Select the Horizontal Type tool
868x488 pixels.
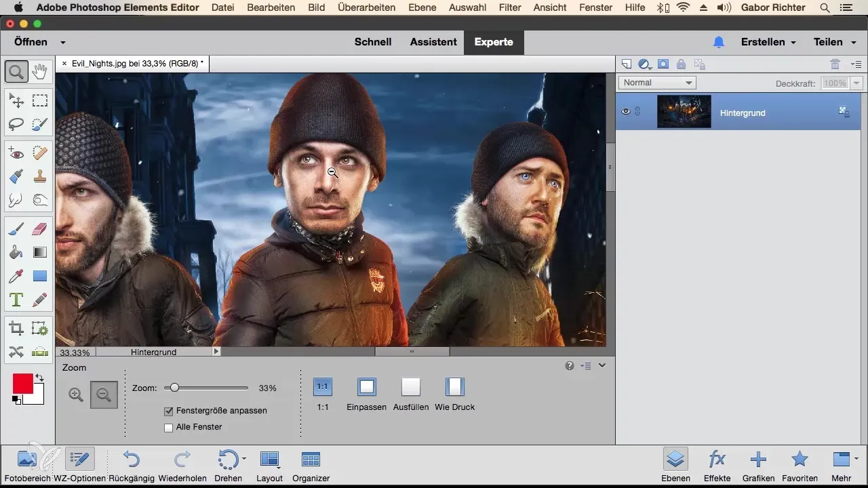pyautogui.click(x=16, y=300)
